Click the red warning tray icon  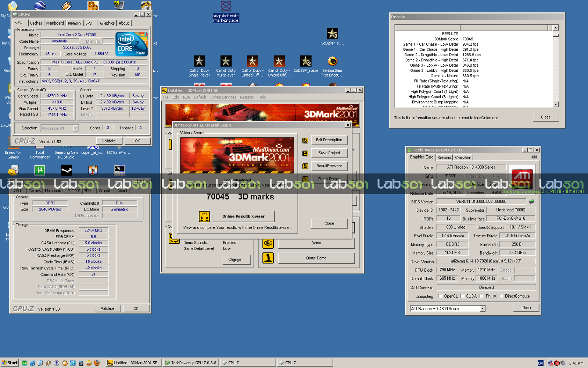pyautogui.click(x=557, y=363)
